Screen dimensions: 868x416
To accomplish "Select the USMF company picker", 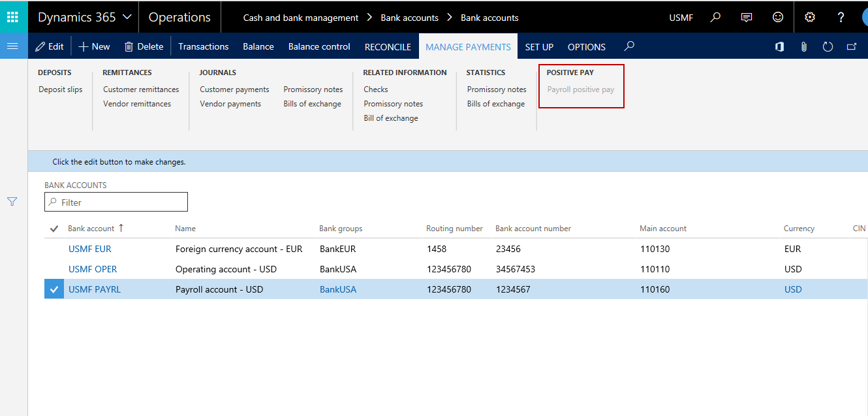I will pyautogui.click(x=681, y=18).
